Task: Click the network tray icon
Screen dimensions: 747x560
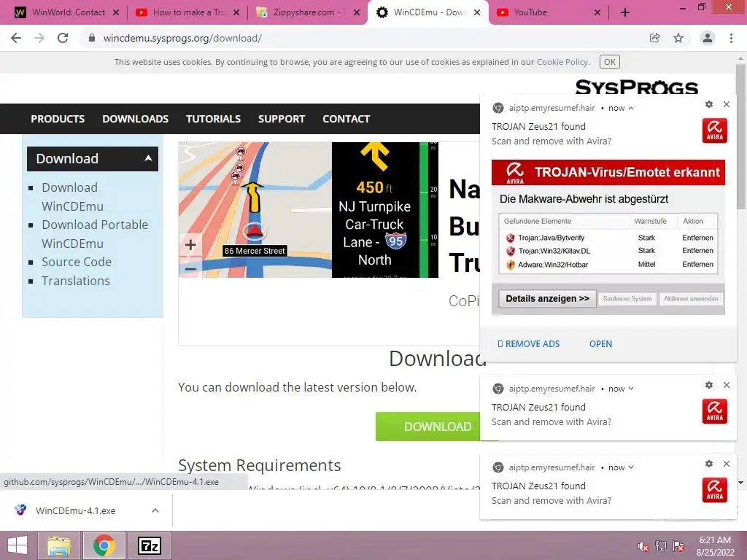Action: pyautogui.click(x=661, y=546)
